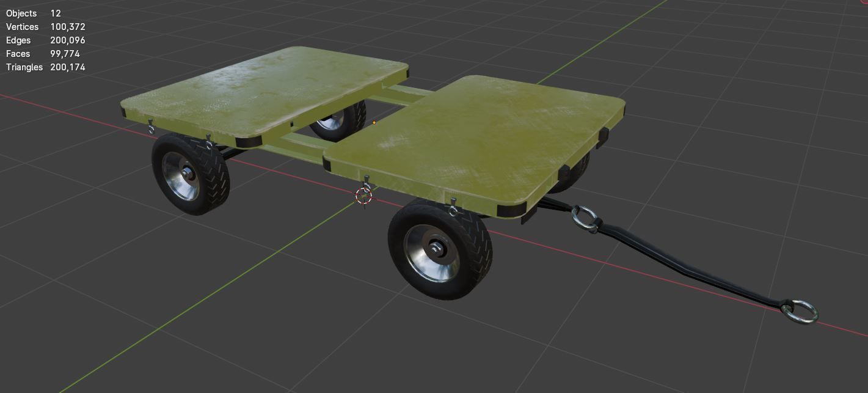This screenshot has width=868, height=393.
Task: Select the trailer wheel nearest the statistics text
Action: pos(191,174)
